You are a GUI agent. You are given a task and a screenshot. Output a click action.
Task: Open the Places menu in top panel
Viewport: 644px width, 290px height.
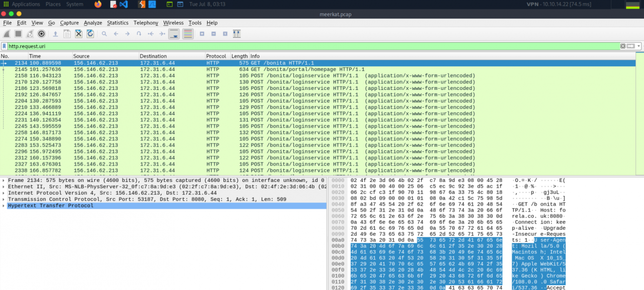[53, 4]
